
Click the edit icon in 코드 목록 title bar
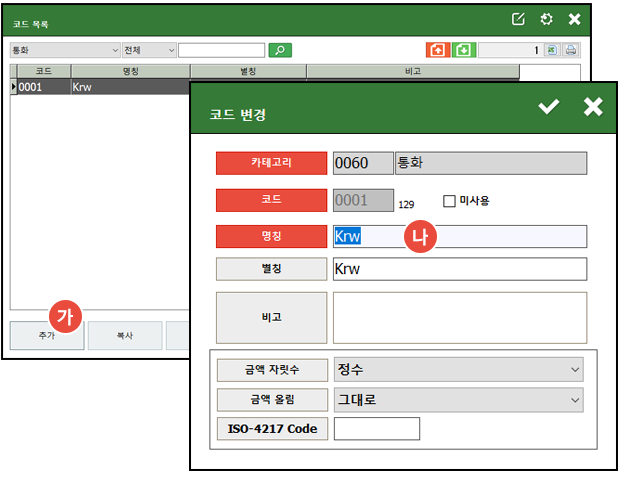(518, 19)
